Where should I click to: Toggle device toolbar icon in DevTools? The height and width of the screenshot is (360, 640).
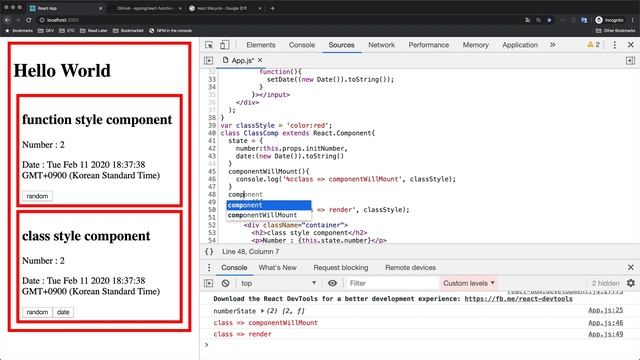(224, 45)
